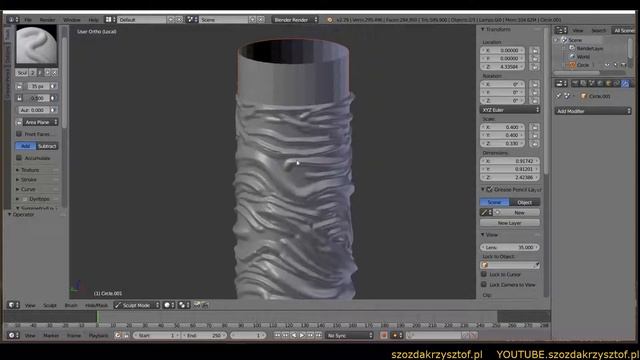The height and width of the screenshot is (360, 640).
Task: Adjust the Lens value slider
Action: [510, 247]
